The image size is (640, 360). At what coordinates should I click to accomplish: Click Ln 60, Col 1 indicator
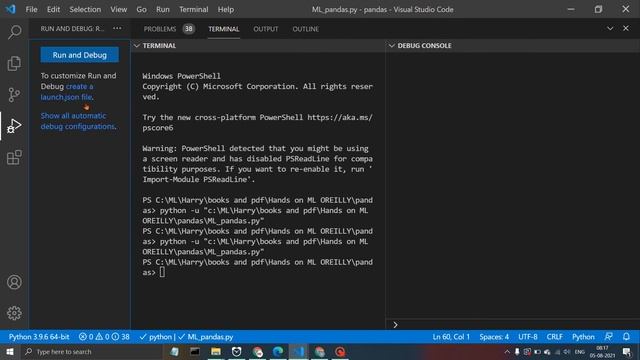click(x=451, y=337)
